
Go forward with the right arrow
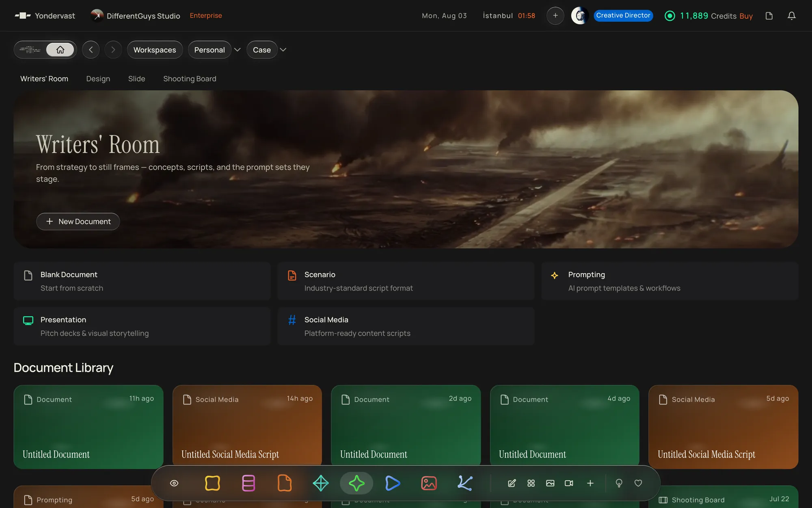[x=113, y=50]
